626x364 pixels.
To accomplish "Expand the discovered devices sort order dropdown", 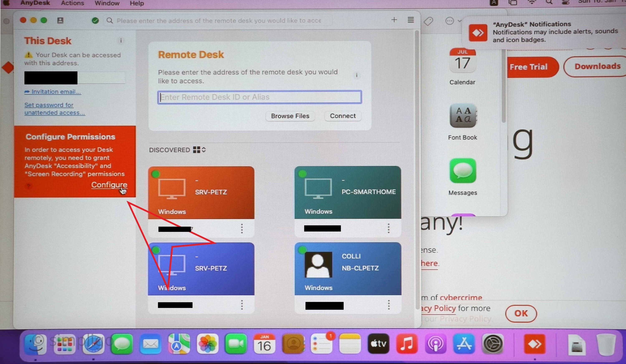I will pos(204,150).
